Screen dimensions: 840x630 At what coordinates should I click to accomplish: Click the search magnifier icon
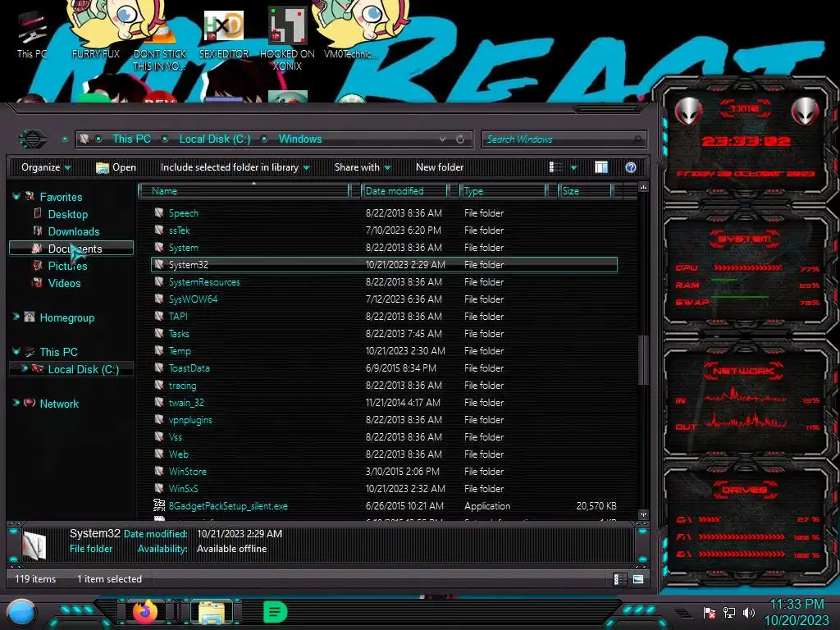point(637,139)
